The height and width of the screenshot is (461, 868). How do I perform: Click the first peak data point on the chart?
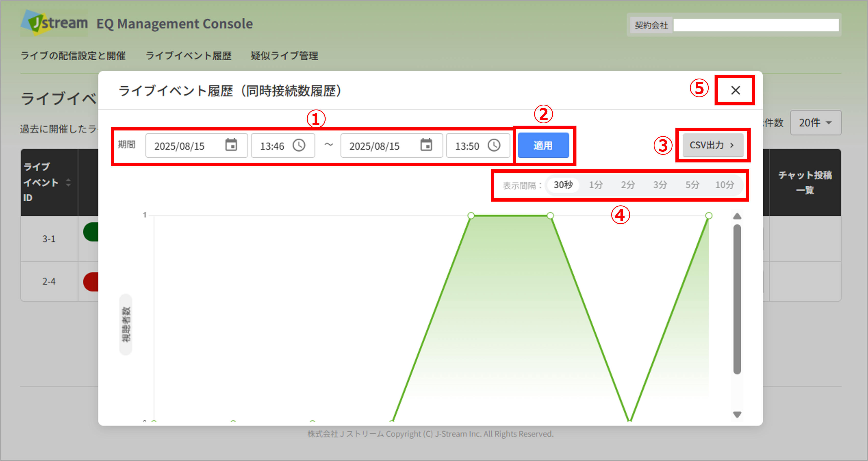point(471,216)
